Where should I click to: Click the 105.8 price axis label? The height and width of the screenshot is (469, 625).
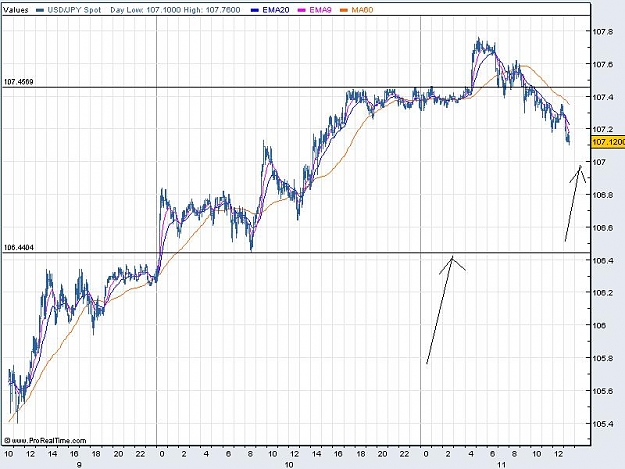click(x=603, y=358)
